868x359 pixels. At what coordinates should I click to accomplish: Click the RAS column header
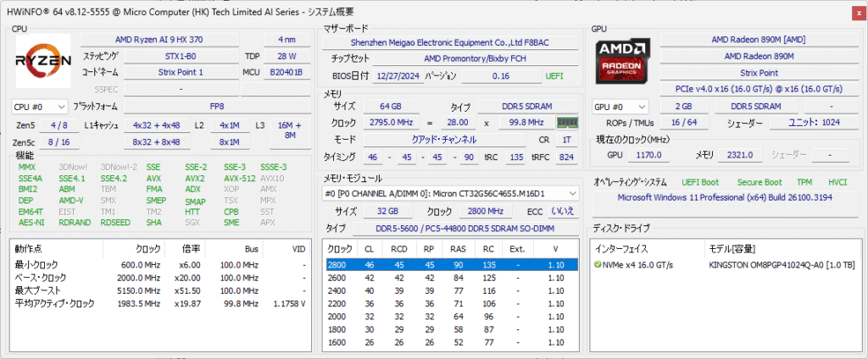click(x=458, y=249)
